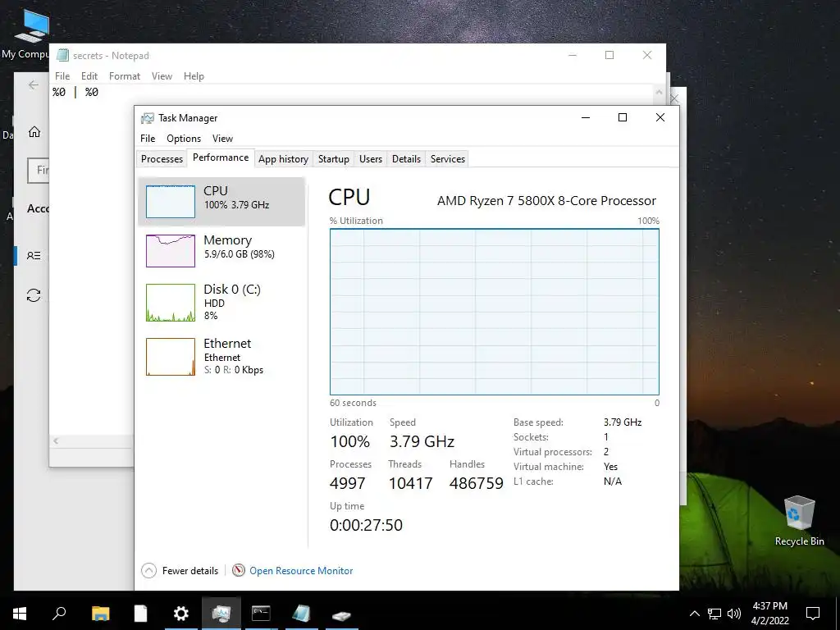Click the network tray icon
Screen dimensions: 840x630
point(714,614)
